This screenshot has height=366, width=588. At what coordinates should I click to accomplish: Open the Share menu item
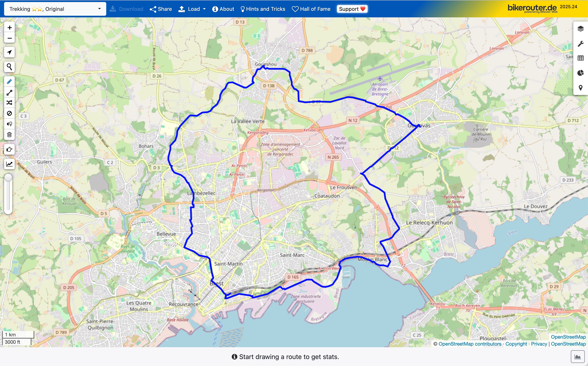coord(161,9)
